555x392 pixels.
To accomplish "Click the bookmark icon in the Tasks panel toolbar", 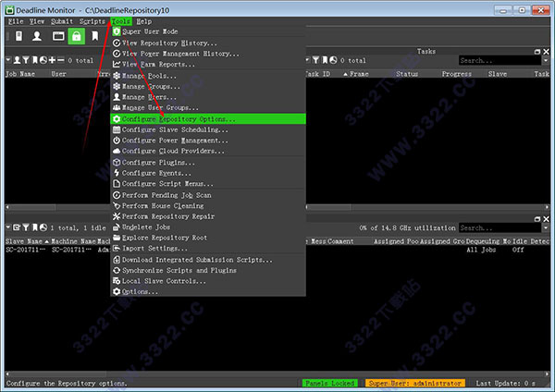I will [x=325, y=60].
